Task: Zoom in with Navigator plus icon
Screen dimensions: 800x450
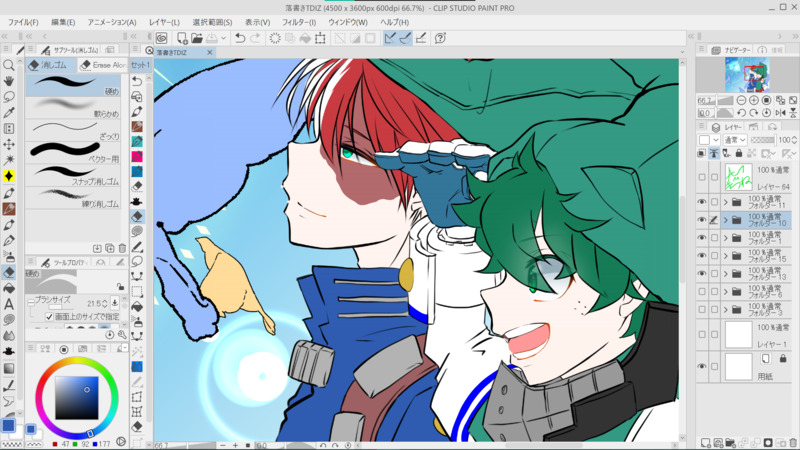Action: [754, 101]
